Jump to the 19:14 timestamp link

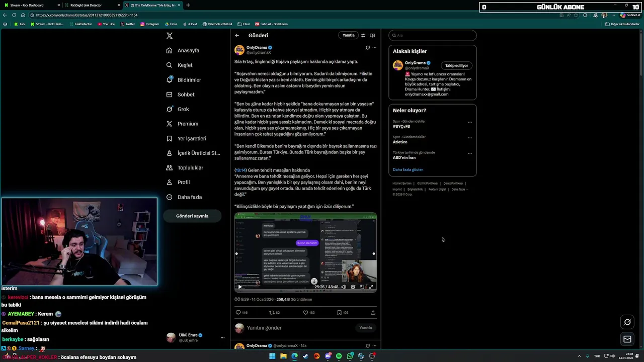[240, 170]
